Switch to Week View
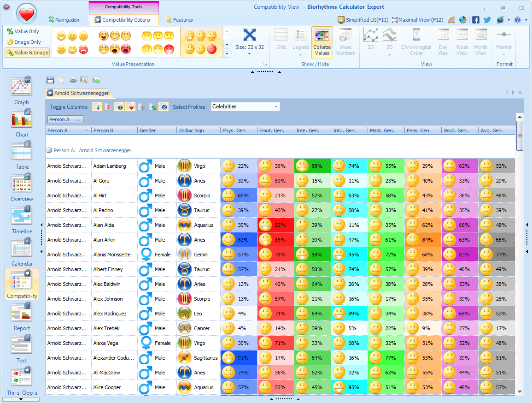 click(462, 42)
